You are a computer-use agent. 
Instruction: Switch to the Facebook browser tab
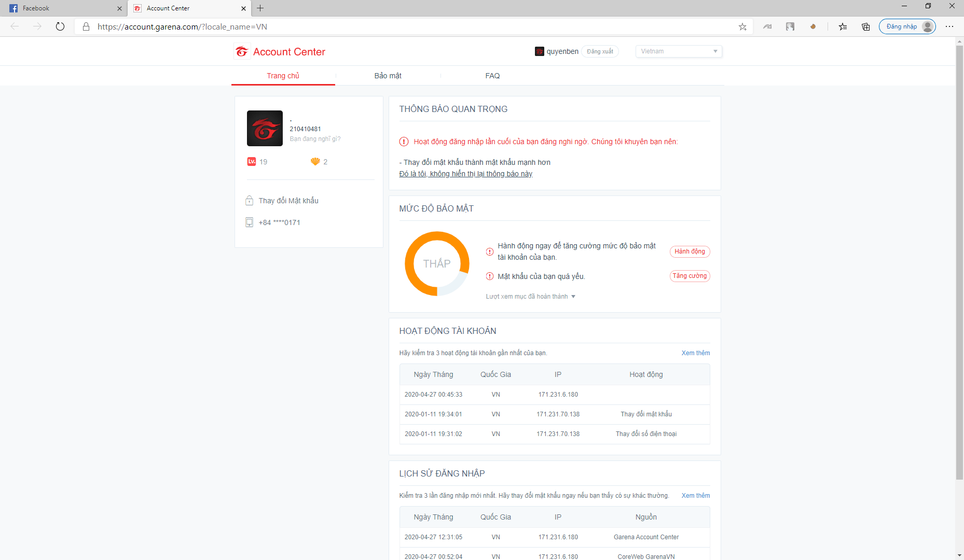pos(64,8)
